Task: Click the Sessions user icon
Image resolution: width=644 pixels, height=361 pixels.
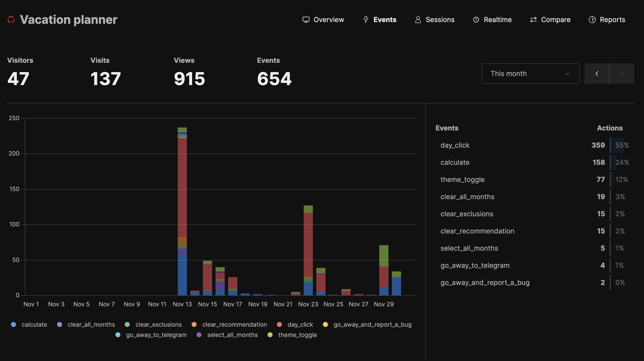Action: click(418, 20)
